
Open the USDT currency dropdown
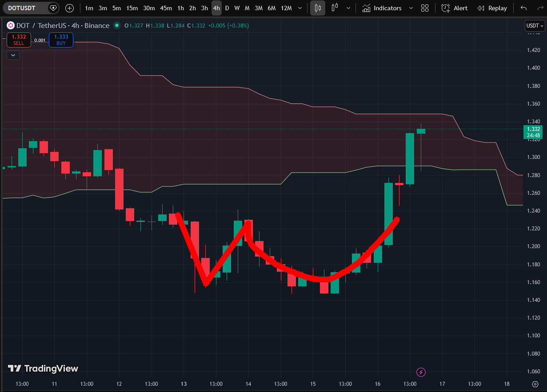pyautogui.click(x=535, y=26)
